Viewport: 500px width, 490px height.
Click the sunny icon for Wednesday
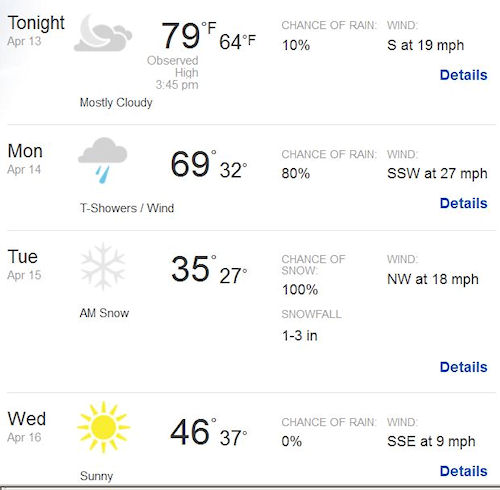[x=103, y=427]
